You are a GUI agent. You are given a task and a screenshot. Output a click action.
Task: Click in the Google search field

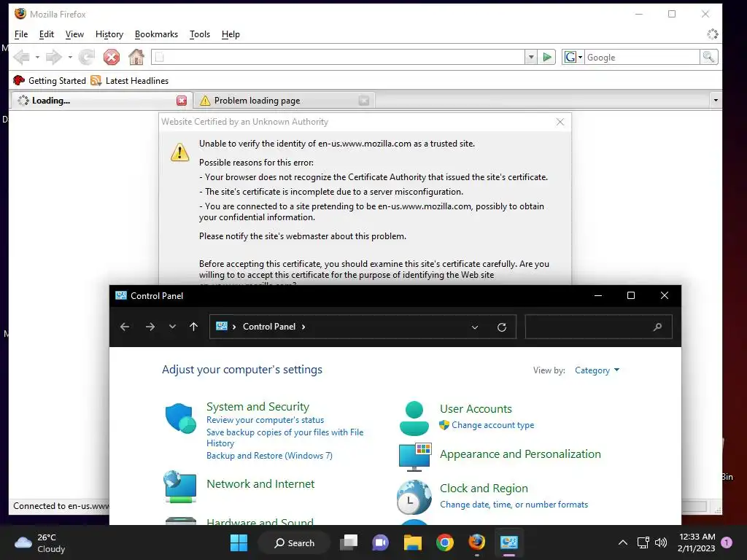click(642, 57)
